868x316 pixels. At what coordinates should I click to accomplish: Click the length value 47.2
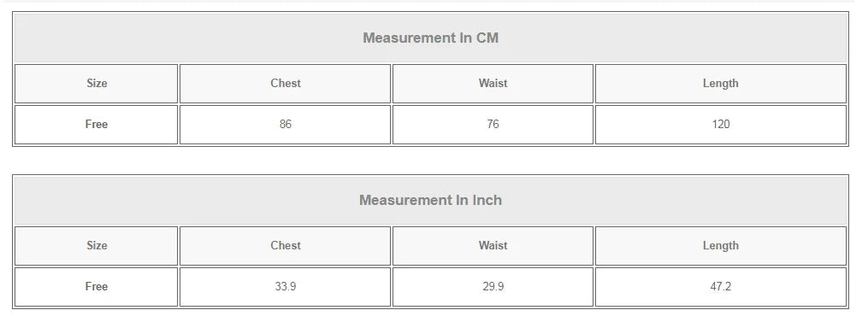(721, 287)
